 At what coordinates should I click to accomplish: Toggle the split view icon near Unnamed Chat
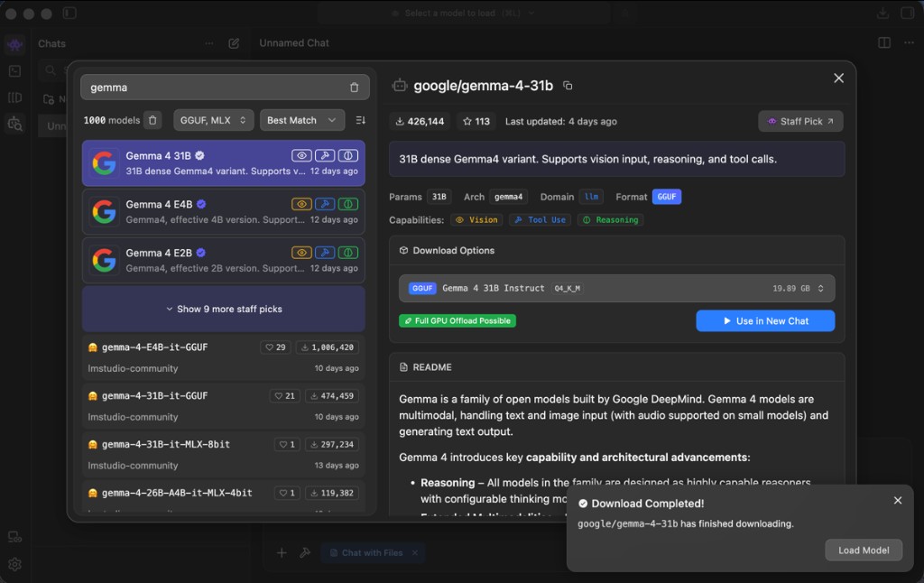point(884,42)
